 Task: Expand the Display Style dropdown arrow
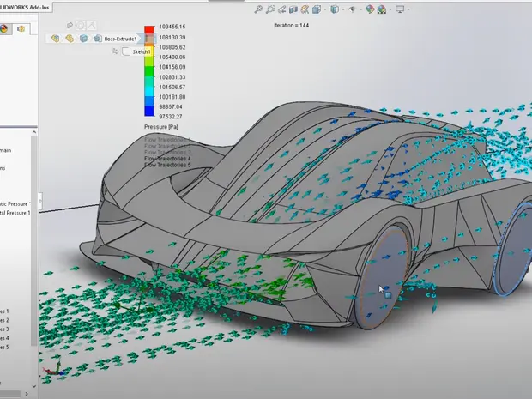click(343, 9)
